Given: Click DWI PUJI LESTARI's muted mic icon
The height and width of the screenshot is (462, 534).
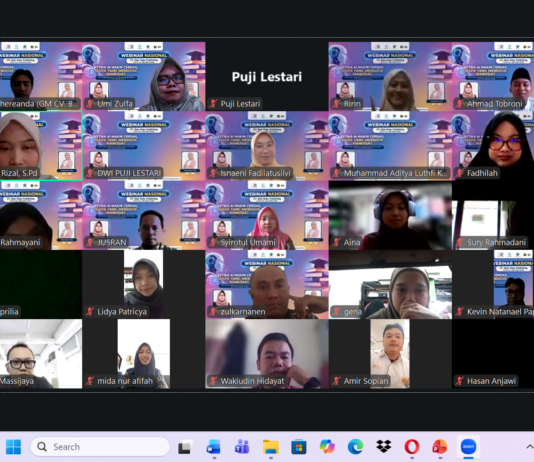Looking at the screenshot, I should 90,173.
